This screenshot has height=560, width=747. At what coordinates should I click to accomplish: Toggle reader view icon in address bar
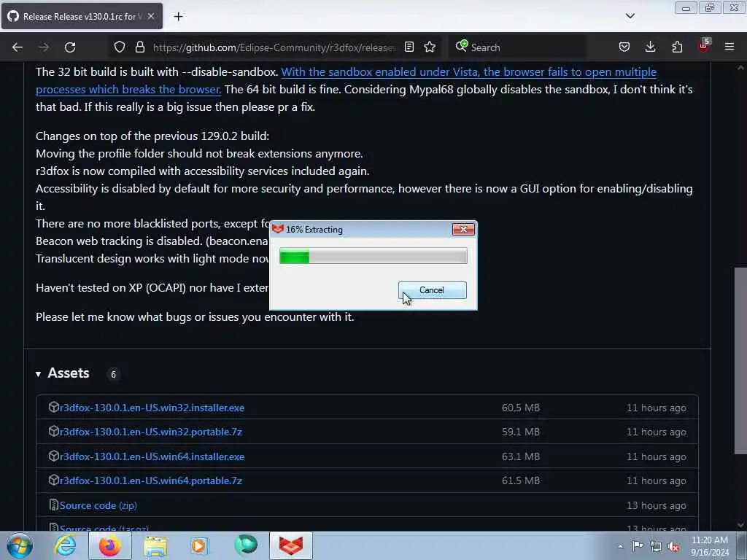point(409,47)
